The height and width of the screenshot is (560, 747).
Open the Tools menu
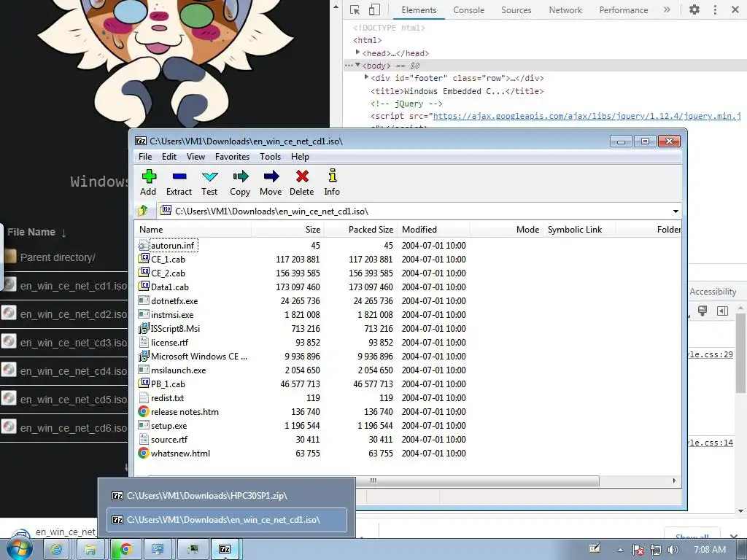tap(270, 157)
